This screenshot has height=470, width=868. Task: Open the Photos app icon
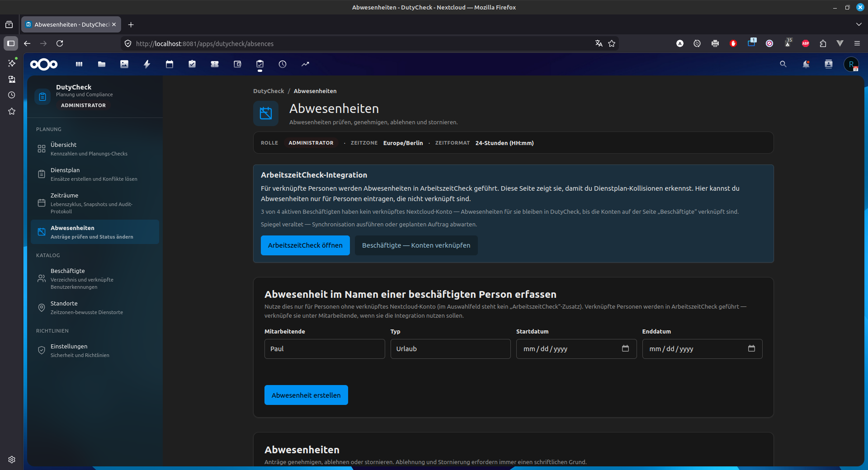(124, 64)
